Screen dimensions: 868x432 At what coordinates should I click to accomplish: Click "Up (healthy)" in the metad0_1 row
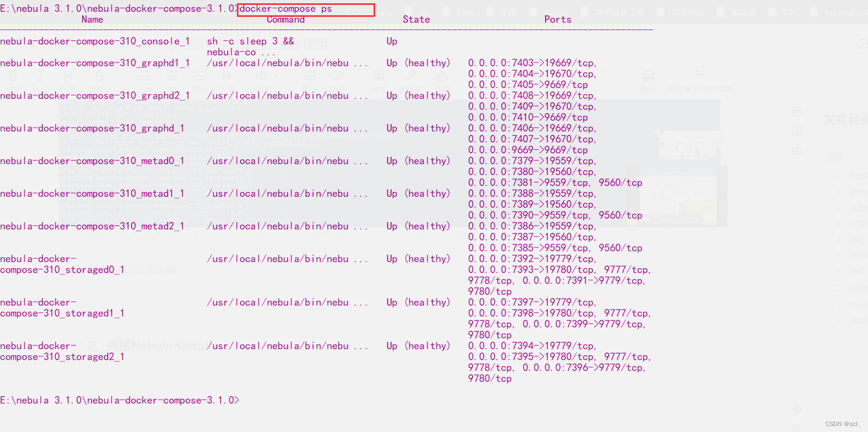tap(418, 161)
